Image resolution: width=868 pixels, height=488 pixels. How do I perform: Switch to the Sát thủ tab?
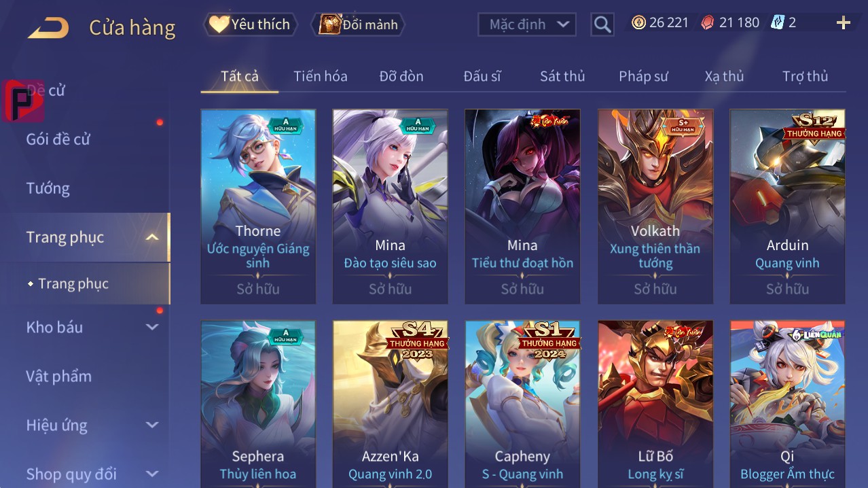(562, 76)
